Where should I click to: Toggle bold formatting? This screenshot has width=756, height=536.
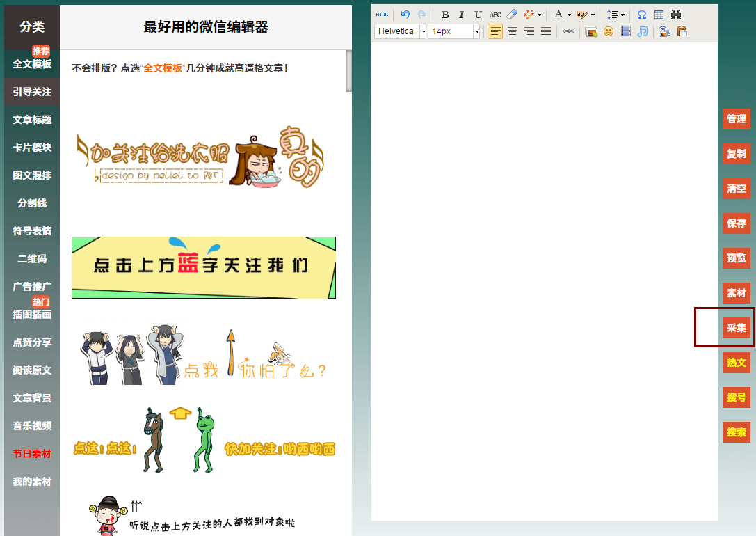(x=447, y=14)
